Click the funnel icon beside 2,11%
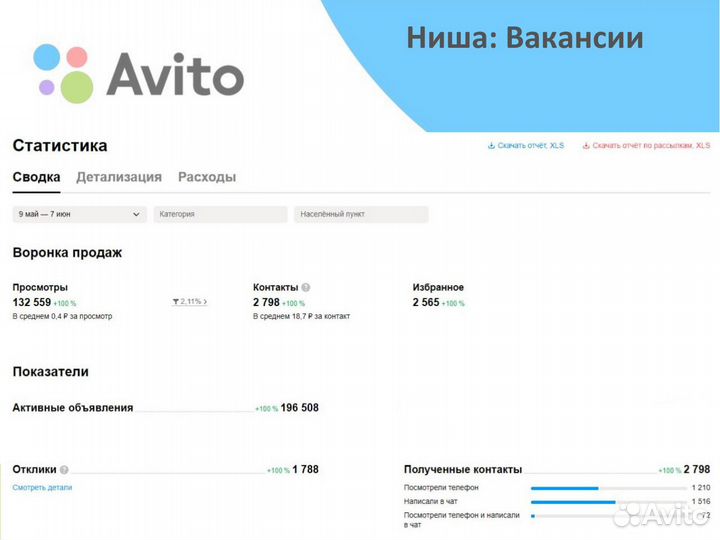 click(176, 302)
